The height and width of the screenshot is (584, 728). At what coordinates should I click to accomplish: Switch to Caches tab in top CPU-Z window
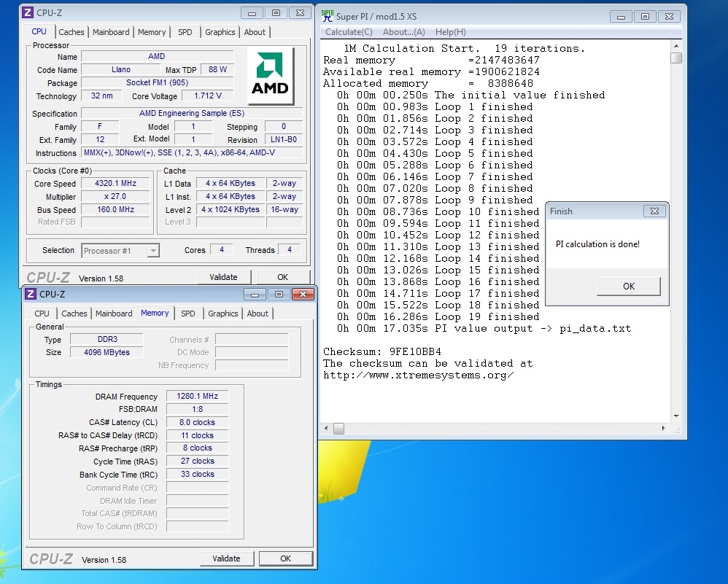pyautogui.click(x=71, y=32)
